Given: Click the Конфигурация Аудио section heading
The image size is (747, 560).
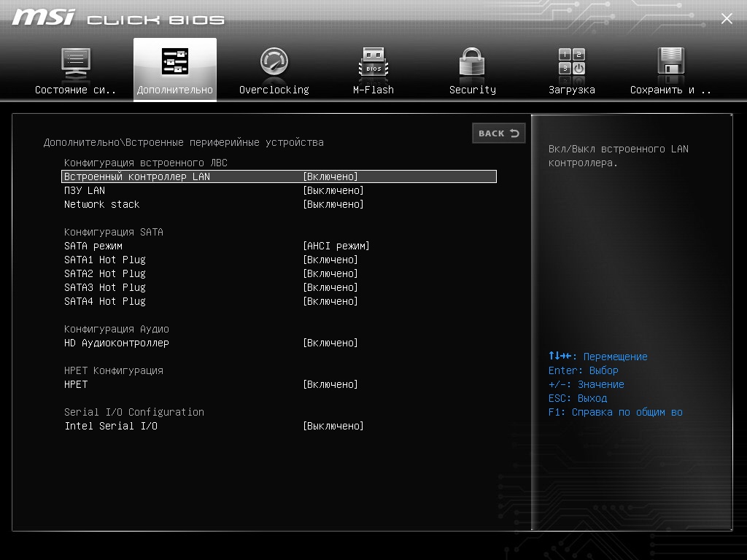Looking at the screenshot, I should tap(117, 329).
